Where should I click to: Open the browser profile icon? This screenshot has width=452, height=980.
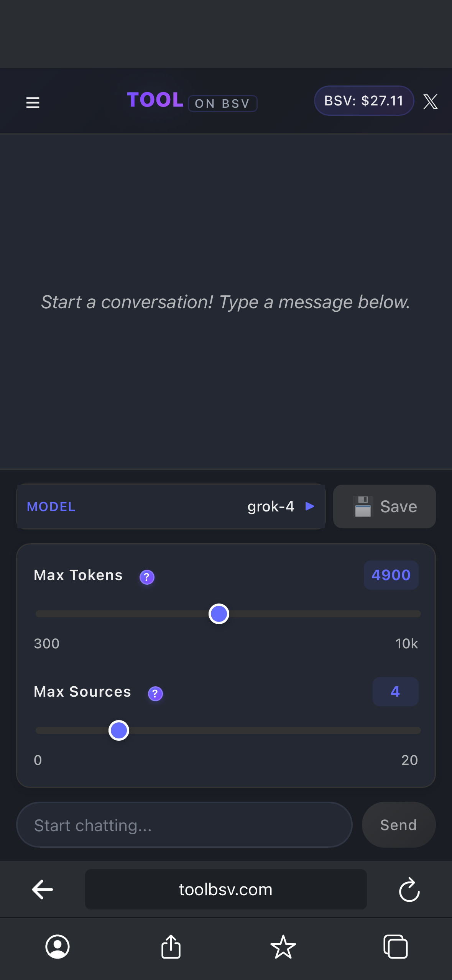(x=58, y=947)
